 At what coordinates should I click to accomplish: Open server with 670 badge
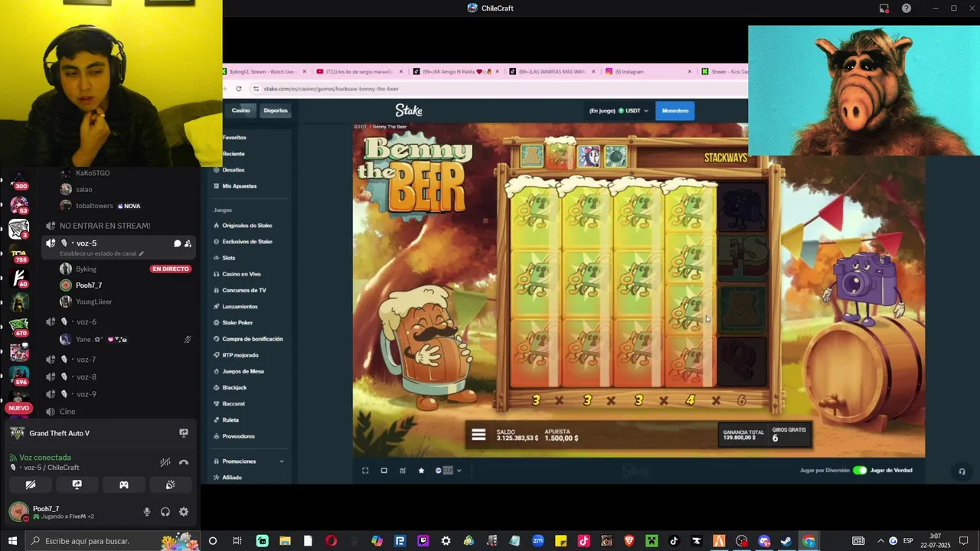point(19,328)
